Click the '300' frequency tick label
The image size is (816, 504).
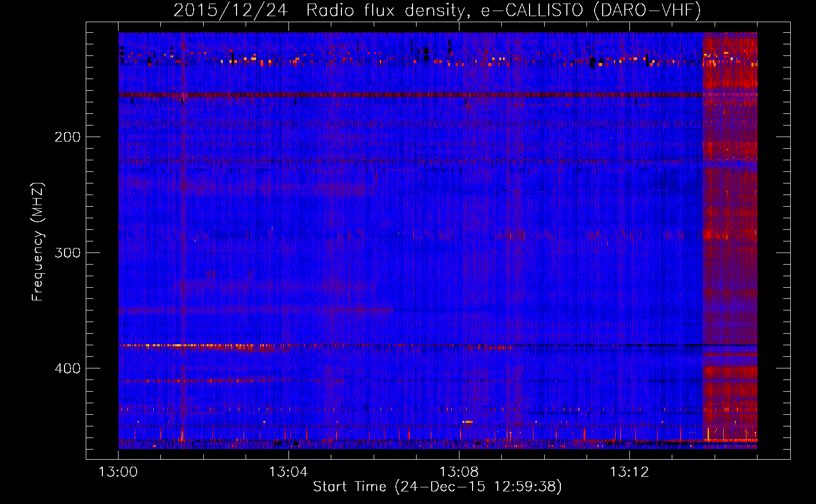click(x=68, y=253)
